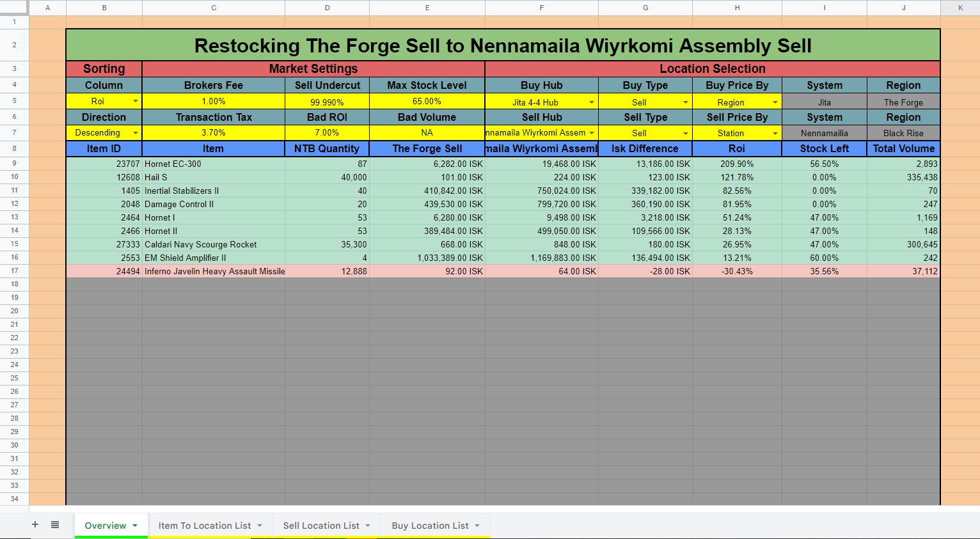Open the Descending direction dropdown
Image resolution: width=980 pixels, height=539 pixels.
pyautogui.click(x=136, y=132)
